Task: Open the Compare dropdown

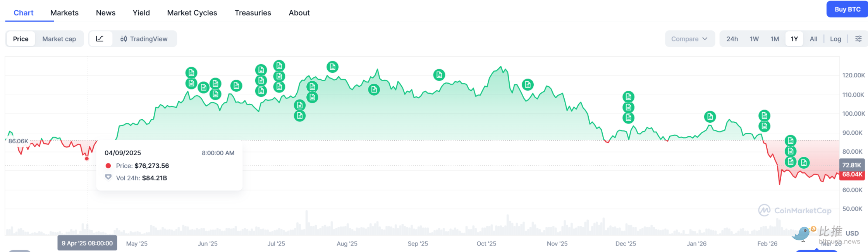Action: pyautogui.click(x=689, y=39)
